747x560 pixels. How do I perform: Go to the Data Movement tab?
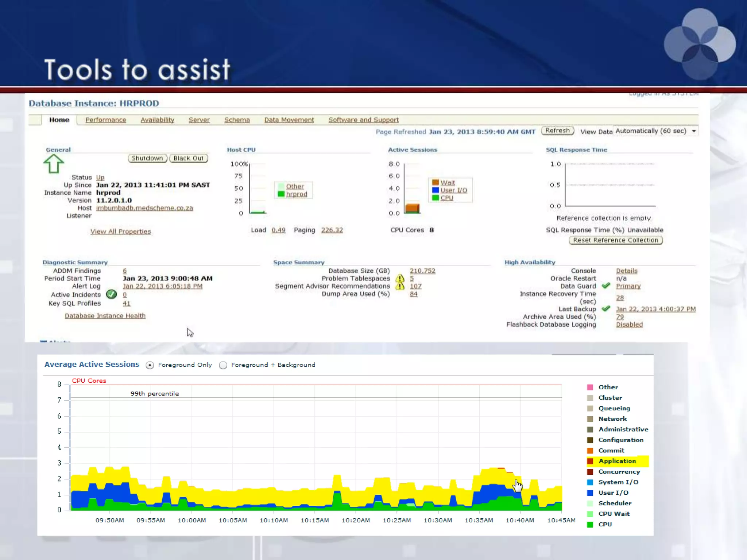(289, 120)
